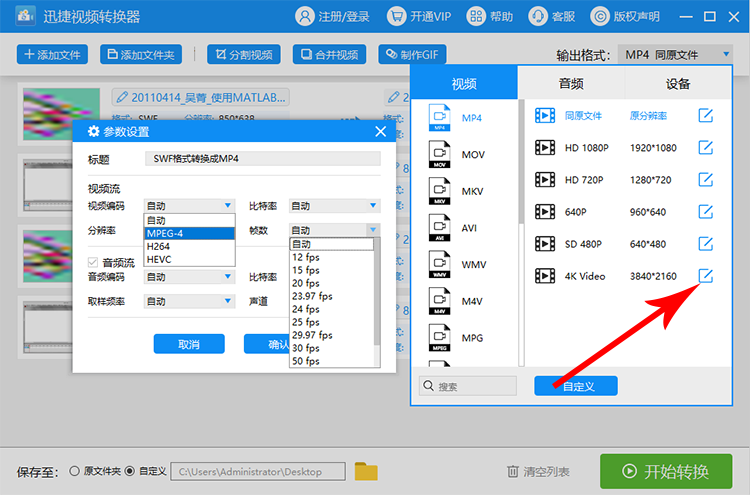
Task: Click the 搜索 format search field
Action: point(468,385)
